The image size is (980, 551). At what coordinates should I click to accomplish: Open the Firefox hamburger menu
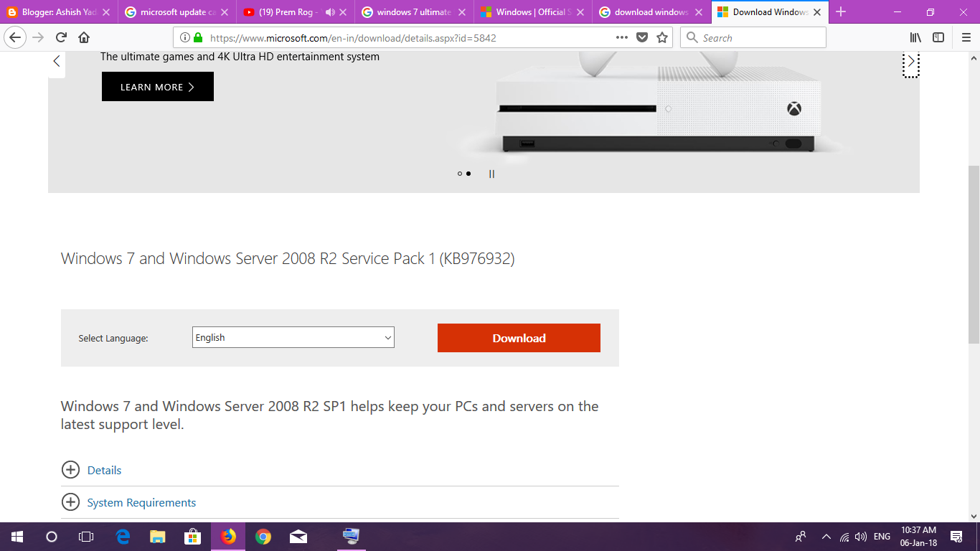(x=966, y=37)
